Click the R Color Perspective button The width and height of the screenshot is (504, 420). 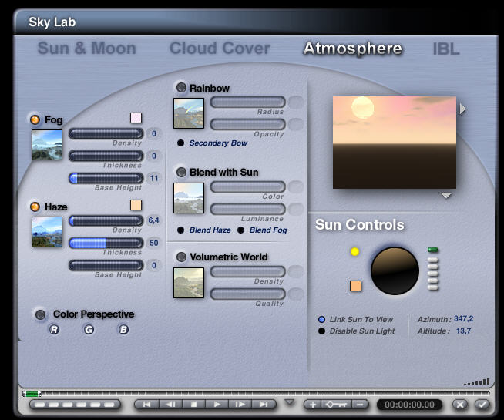click(x=55, y=329)
